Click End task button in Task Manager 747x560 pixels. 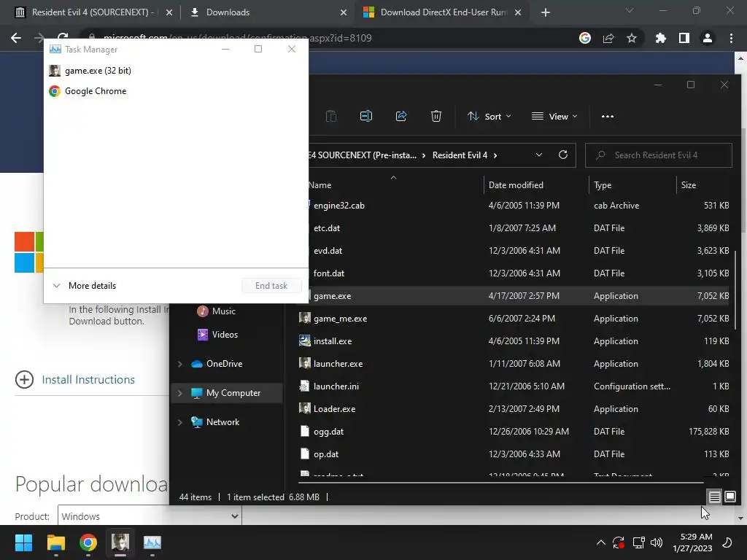point(271,286)
